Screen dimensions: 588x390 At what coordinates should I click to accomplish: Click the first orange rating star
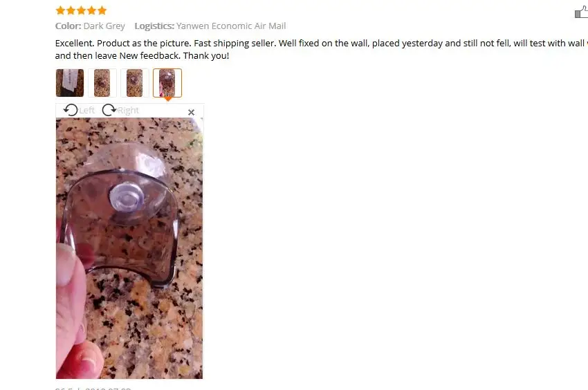tap(60, 10)
